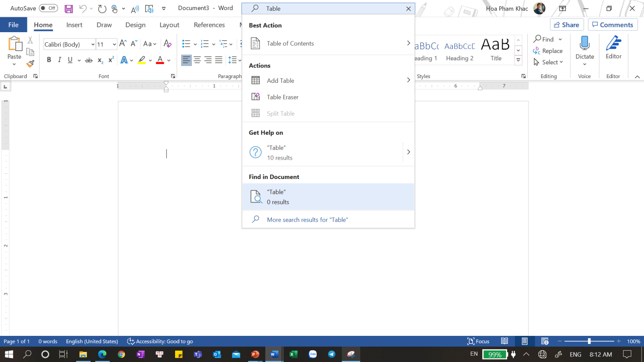Click the Clear All Formatting icon

coord(168,44)
